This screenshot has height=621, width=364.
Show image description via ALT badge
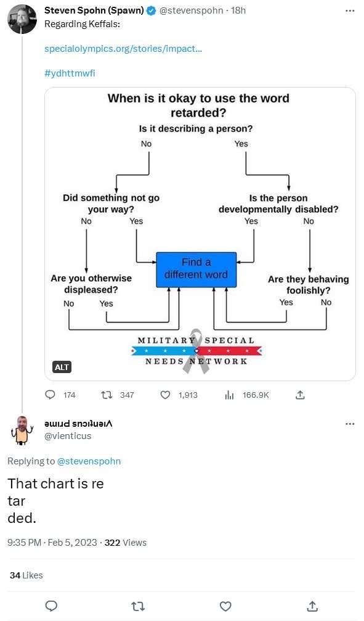point(62,367)
